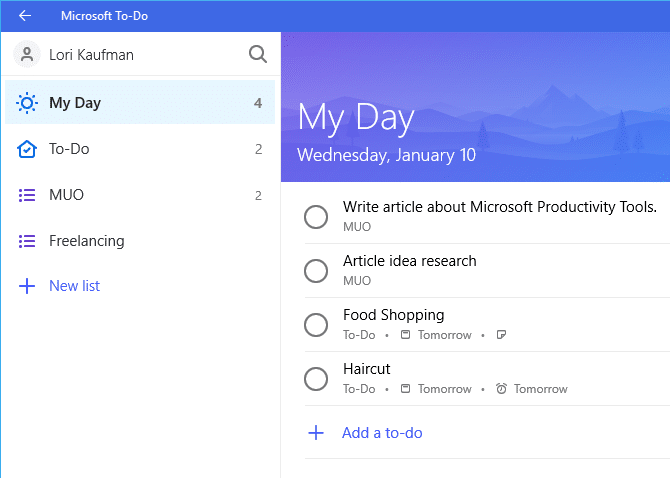670x478 pixels.
Task: Click the MUO label under Write article
Action: click(357, 227)
